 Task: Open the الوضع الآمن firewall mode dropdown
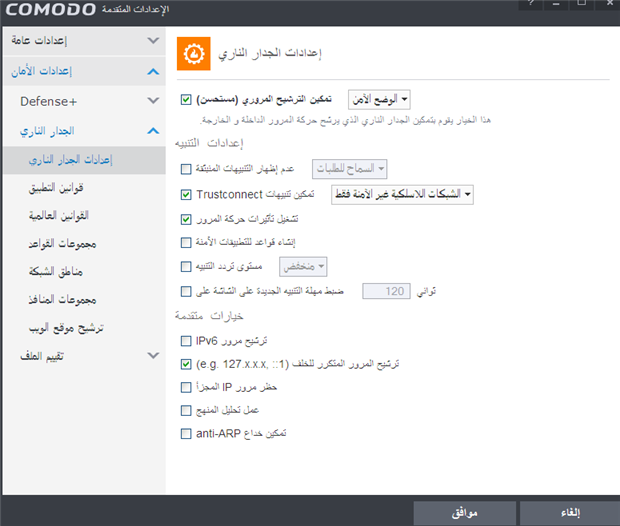pos(380,100)
